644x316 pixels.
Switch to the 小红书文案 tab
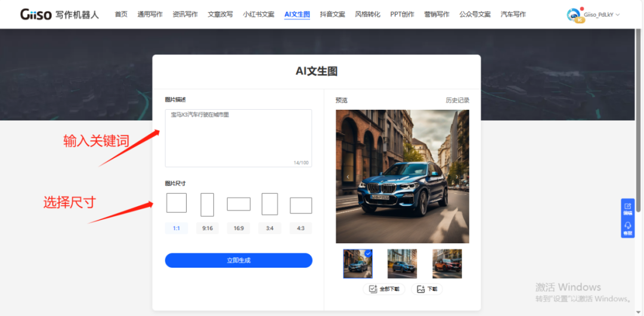pos(259,14)
